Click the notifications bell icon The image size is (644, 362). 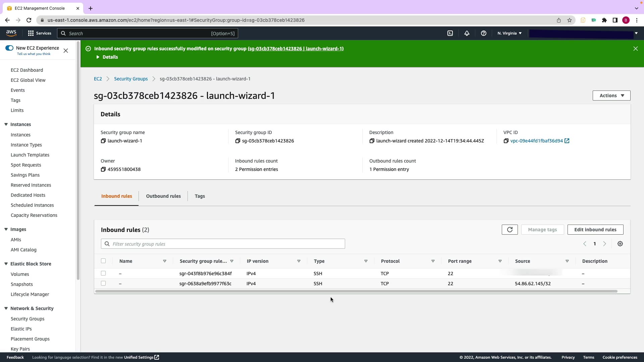(467, 33)
